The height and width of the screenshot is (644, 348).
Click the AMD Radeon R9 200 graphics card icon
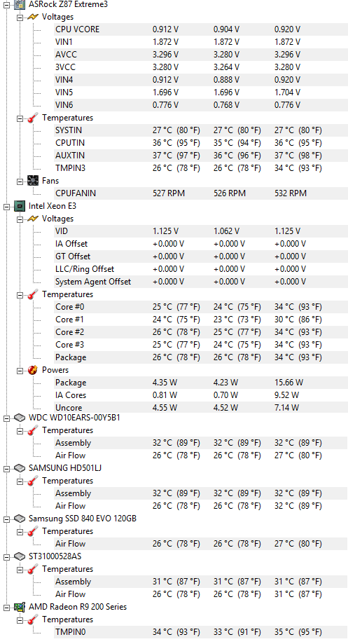click(x=20, y=607)
